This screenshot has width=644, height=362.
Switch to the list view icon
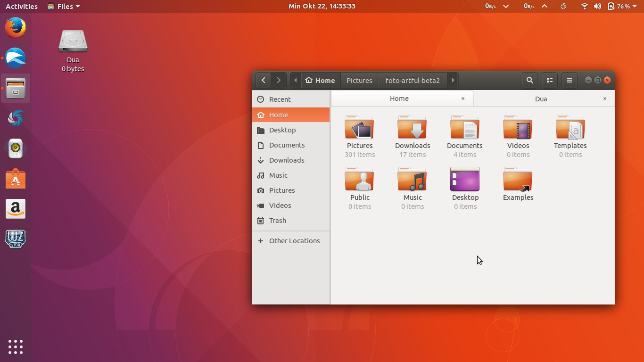coord(549,80)
